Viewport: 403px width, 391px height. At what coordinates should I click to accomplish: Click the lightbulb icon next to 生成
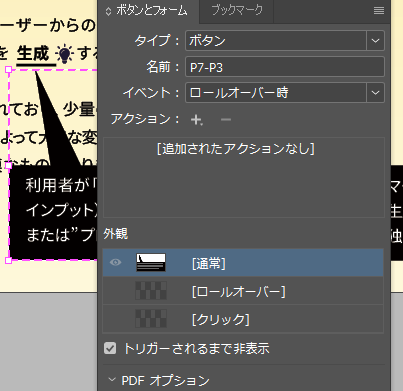coord(64,55)
